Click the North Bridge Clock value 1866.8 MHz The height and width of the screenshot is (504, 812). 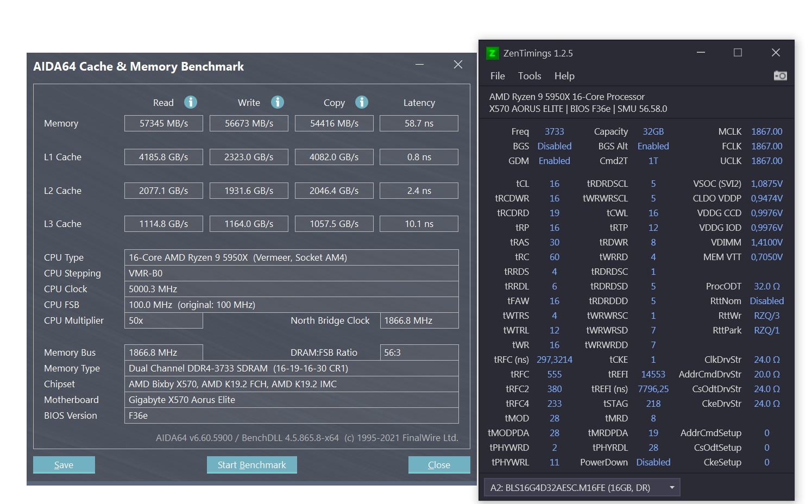click(419, 320)
